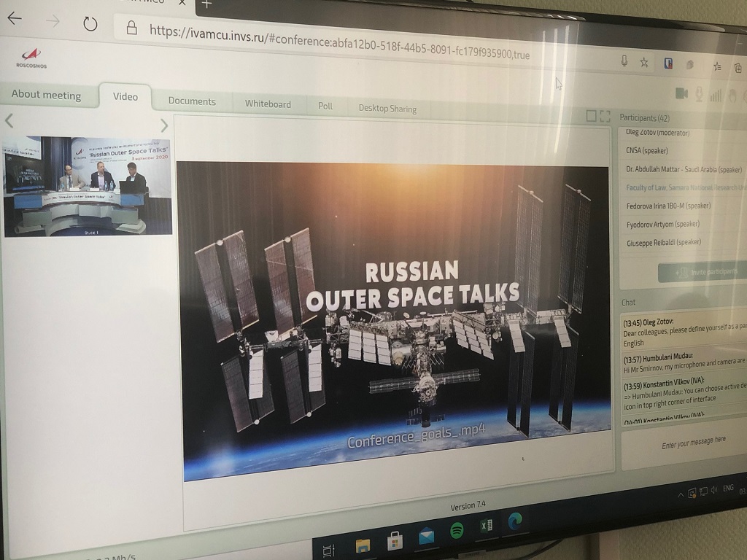
Task: Click the browser address bar URL
Action: pos(339,42)
